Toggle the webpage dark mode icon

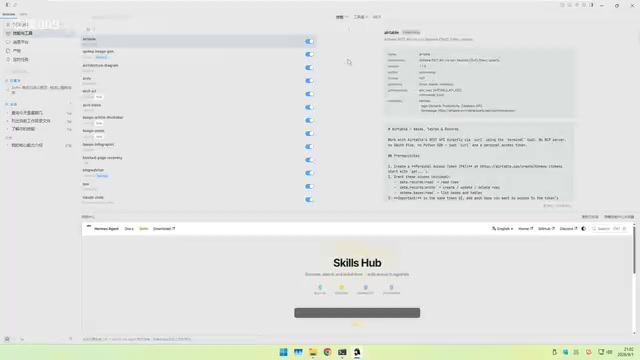[x=584, y=229]
